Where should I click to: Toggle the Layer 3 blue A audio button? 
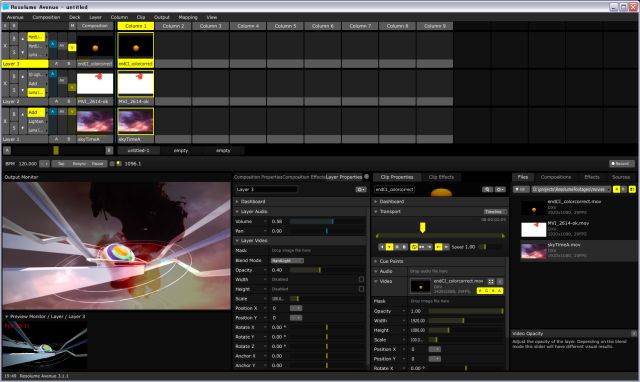click(53, 44)
